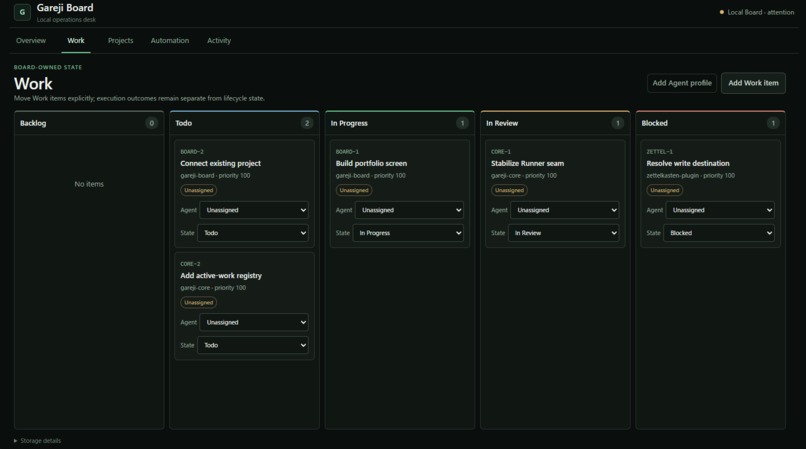Viewport: 806px width, 449px height.
Task: Click the Resolve write destination card title
Action: 688,164
